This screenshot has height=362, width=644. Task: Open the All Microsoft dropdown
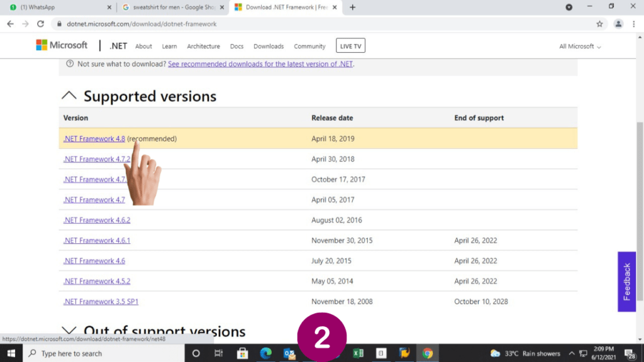[x=579, y=47]
